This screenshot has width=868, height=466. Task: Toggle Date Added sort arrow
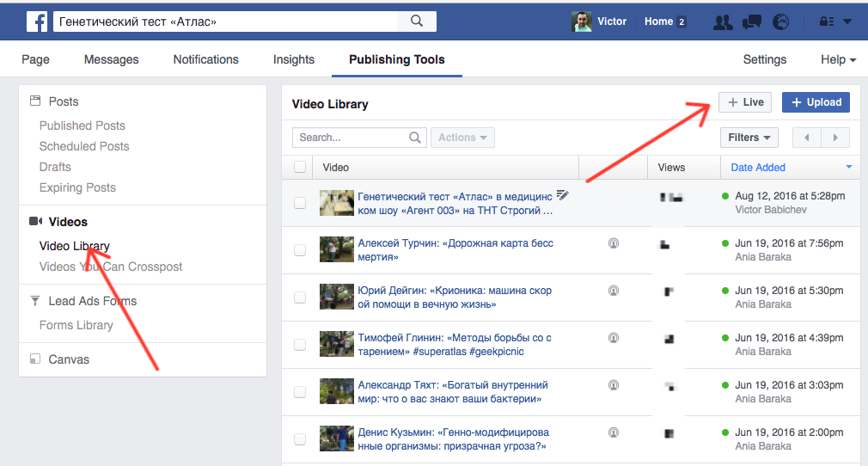click(848, 167)
